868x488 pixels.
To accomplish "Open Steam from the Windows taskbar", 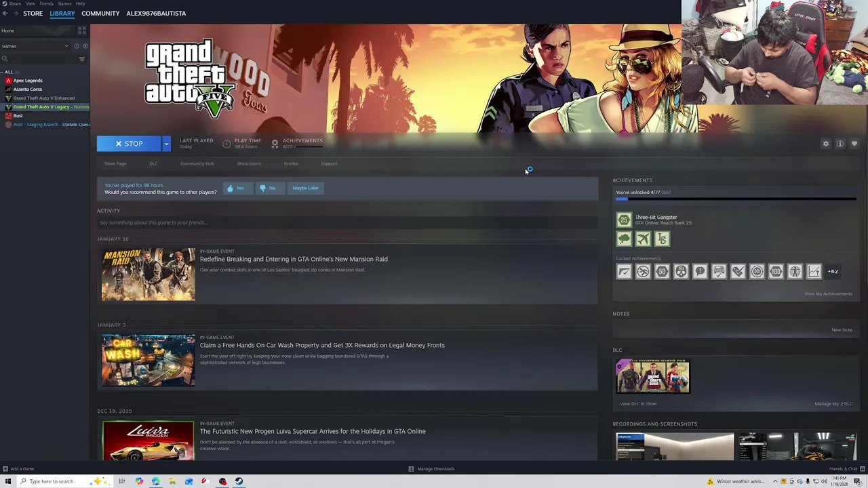I will tap(239, 481).
